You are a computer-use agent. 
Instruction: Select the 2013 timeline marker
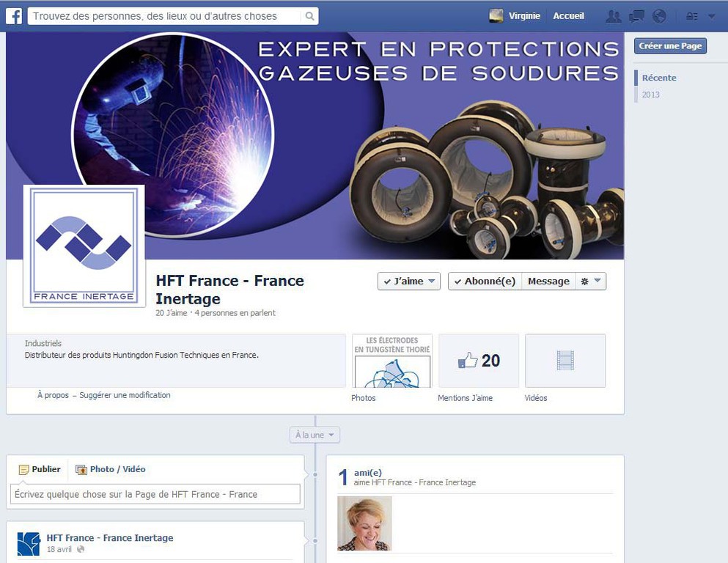(650, 95)
